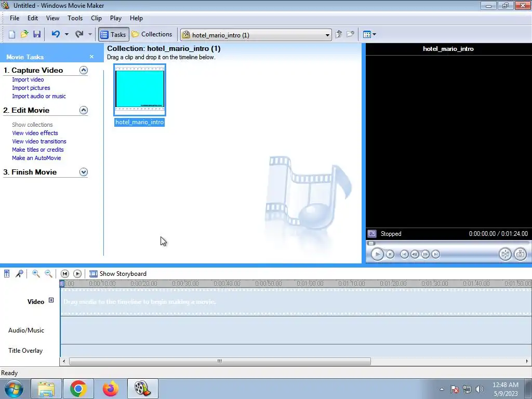This screenshot has width=532, height=399.
Task: Open the Edit menu
Action: pyautogui.click(x=33, y=18)
